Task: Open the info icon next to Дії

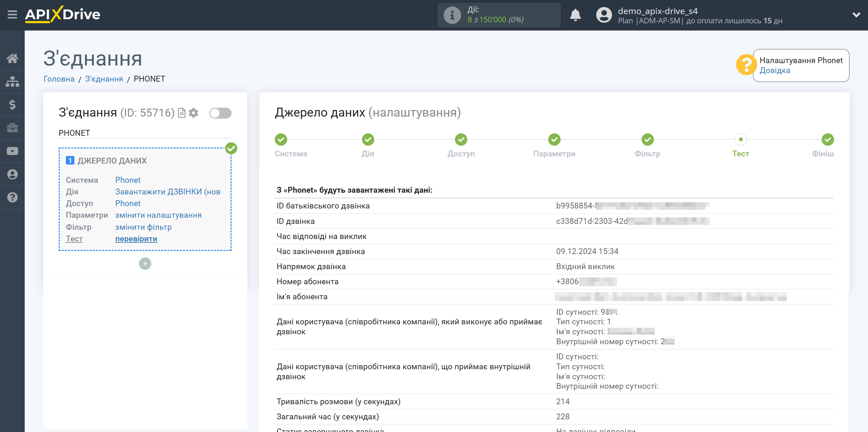Action: [452, 15]
